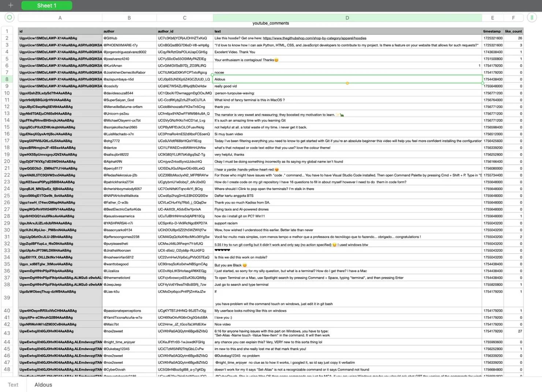
Task: Select timestamp cell 1751500800
Action: (493, 59)
